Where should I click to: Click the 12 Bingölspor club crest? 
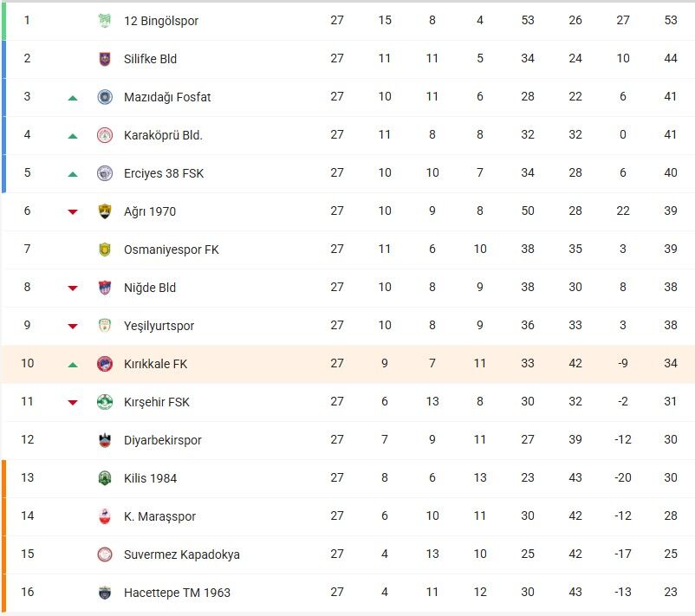105,21
